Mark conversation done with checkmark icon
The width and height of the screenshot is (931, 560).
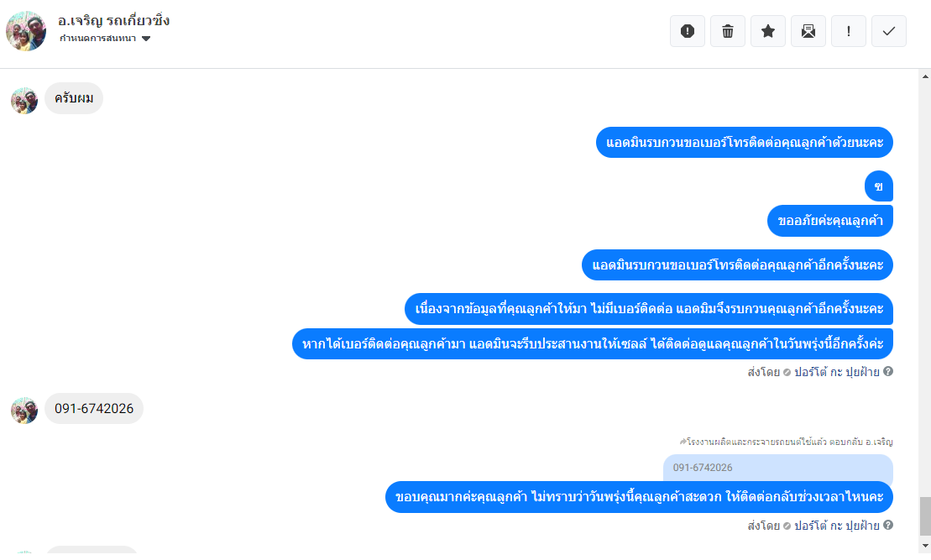(889, 31)
